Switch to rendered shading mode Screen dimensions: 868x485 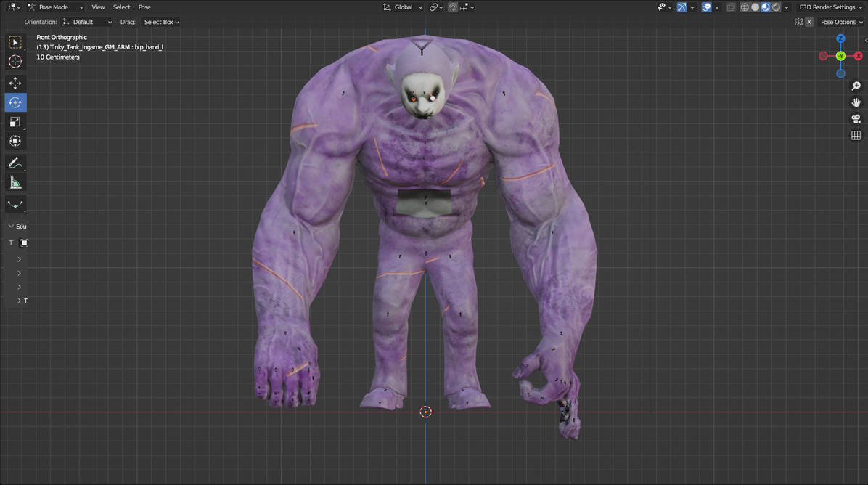pos(776,7)
